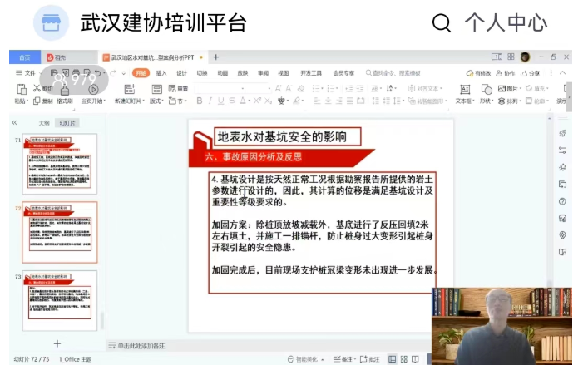Toggle the 备注 notes pane in status bar
588x380 pixels.
tap(343, 359)
